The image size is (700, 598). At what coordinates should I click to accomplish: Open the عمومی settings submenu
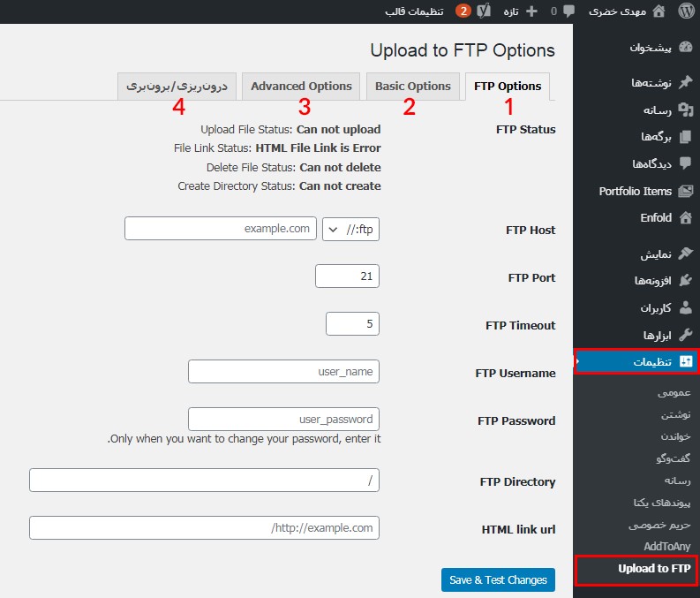pos(674,392)
